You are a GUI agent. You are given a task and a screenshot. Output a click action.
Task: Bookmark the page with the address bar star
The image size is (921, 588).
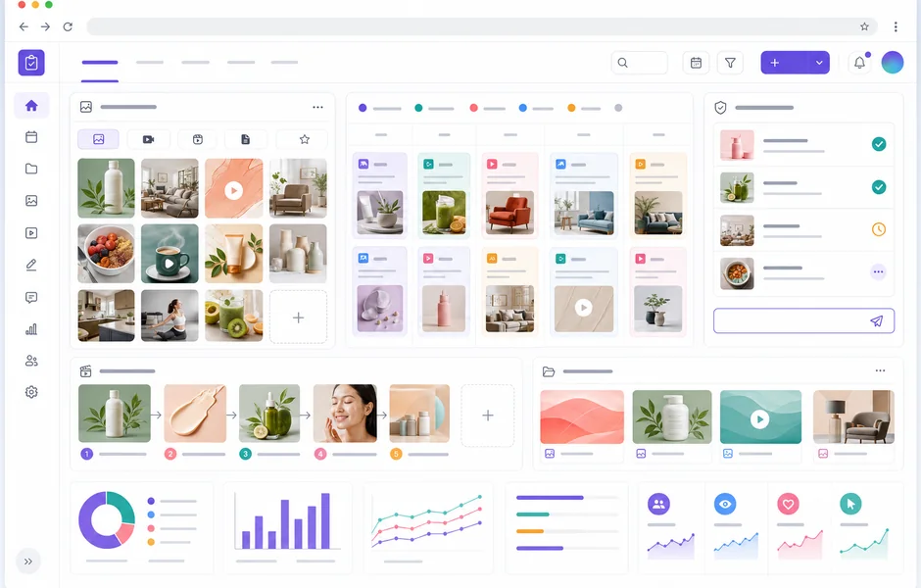(864, 26)
